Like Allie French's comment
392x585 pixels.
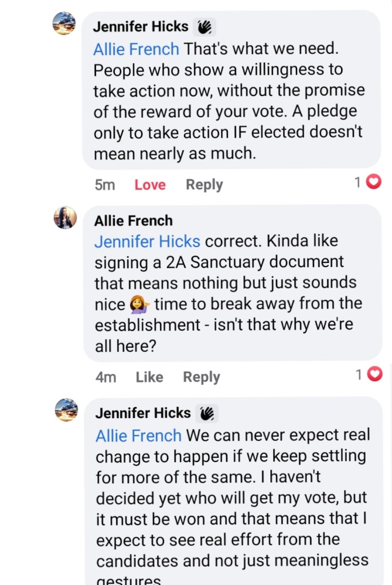pyautogui.click(x=149, y=377)
